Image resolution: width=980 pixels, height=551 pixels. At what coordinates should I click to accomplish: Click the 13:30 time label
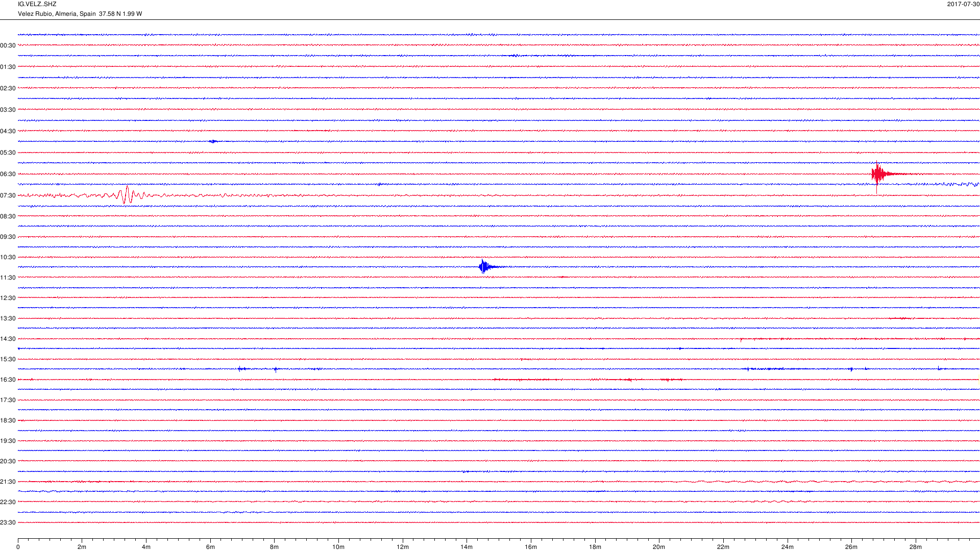pyautogui.click(x=8, y=318)
